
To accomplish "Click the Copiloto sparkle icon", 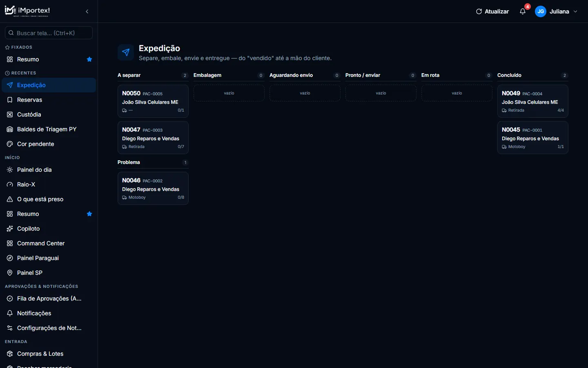I will coord(10,229).
